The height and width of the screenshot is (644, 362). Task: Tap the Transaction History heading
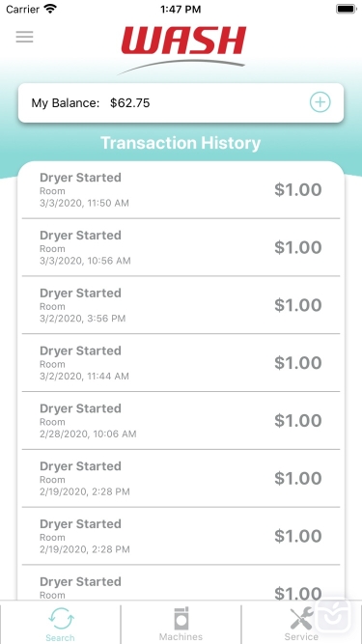click(x=181, y=143)
